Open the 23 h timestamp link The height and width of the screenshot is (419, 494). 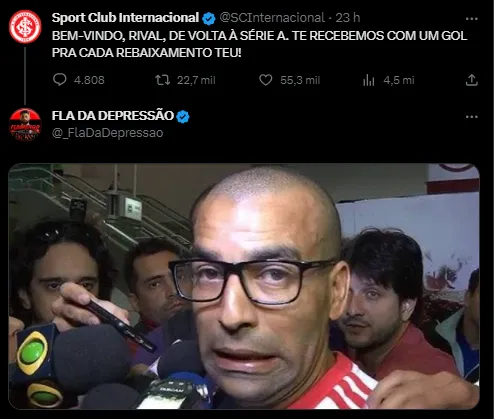[x=348, y=18]
